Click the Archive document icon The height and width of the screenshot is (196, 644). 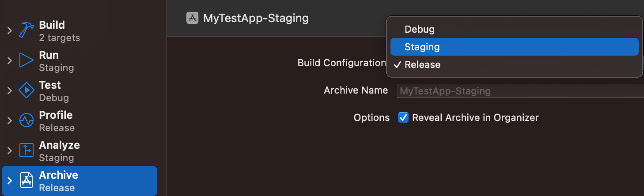pyautogui.click(x=27, y=181)
